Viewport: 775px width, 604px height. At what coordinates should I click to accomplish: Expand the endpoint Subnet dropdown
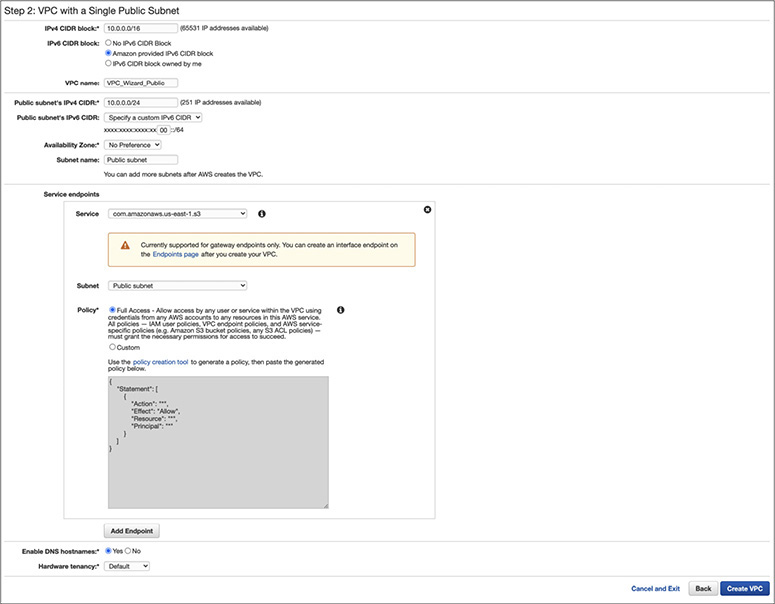(176, 285)
